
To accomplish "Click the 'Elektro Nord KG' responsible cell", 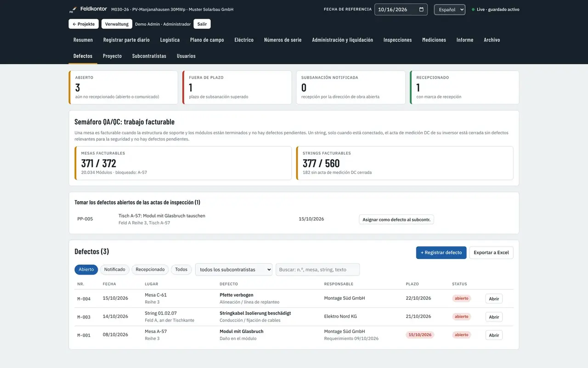I will click(340, 316).
